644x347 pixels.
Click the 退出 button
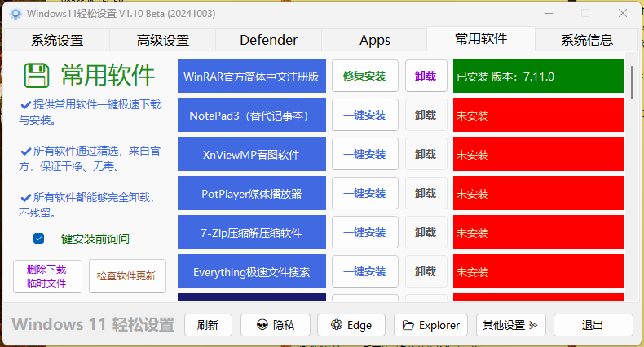click(x=593, y=325)
